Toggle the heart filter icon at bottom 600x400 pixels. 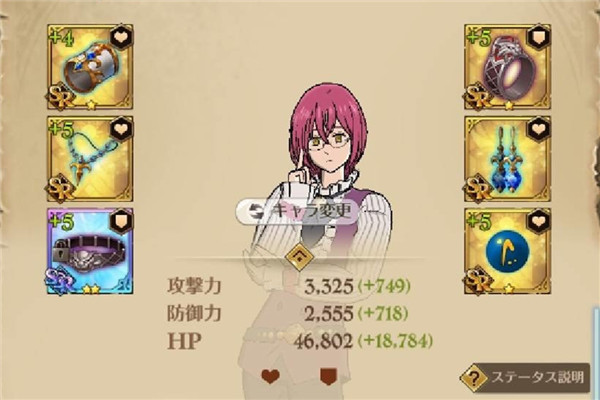(271, 376)
